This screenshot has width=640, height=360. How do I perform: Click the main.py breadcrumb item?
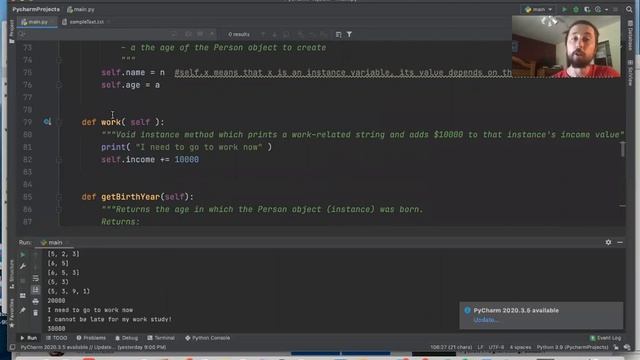click(x=81, y=9)
